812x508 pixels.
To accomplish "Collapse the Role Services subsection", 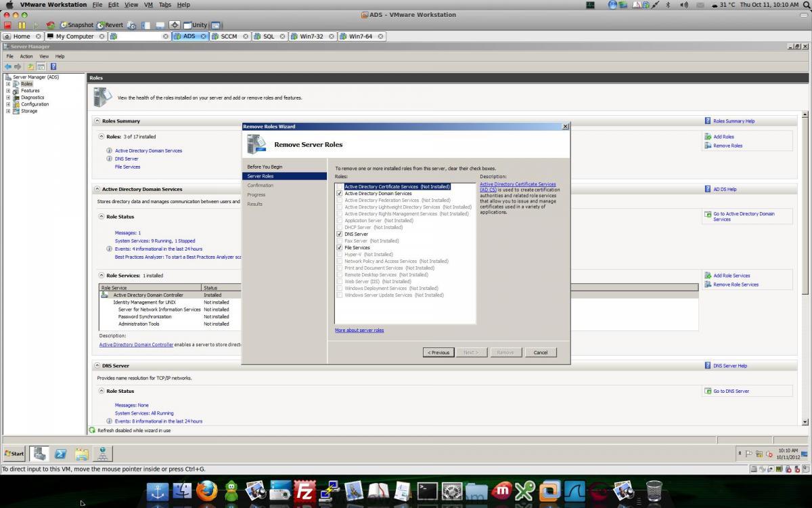I will click(x=101, y=276).
